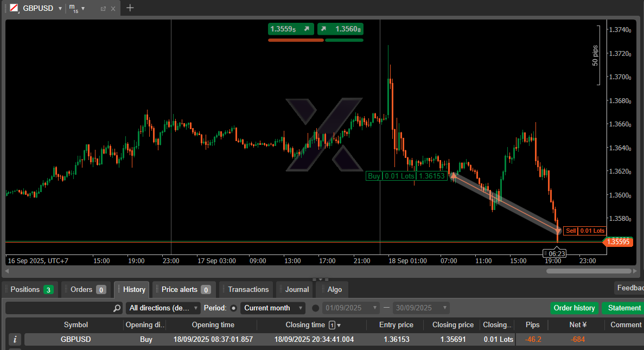Select the Current month period radio button
Viewport: 644px width, 350px height.
pos(234,308)
